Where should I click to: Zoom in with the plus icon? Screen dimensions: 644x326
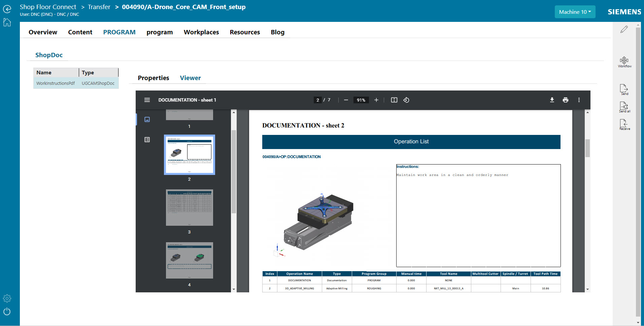tap(376, 100)
